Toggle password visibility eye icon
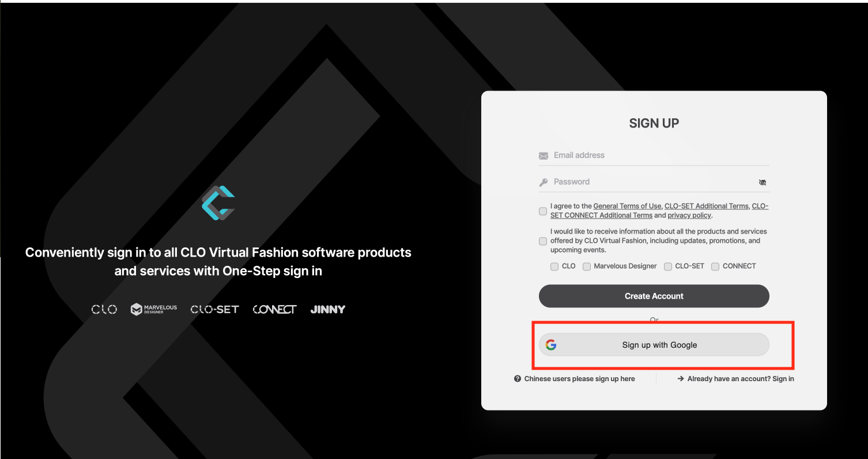 tap(763, 182)
